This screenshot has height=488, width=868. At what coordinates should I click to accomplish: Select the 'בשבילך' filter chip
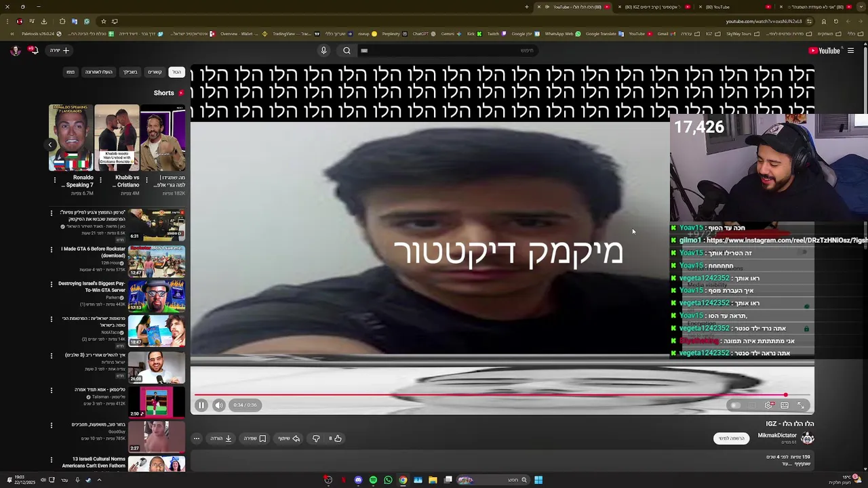(130, 72)
